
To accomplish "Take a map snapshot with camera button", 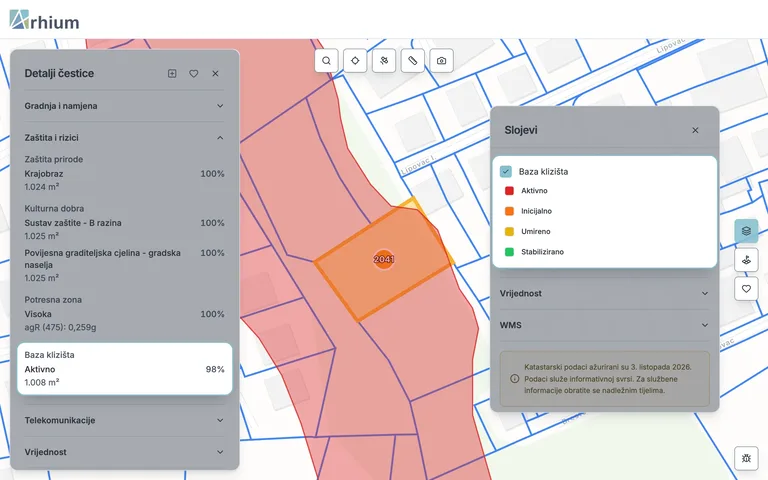I will 442,61.
